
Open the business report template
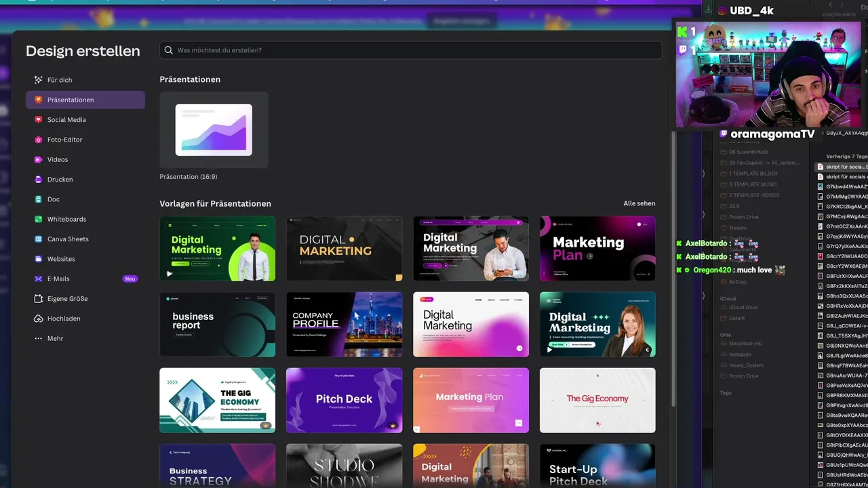pyautogui.click(x=218, y=324)
